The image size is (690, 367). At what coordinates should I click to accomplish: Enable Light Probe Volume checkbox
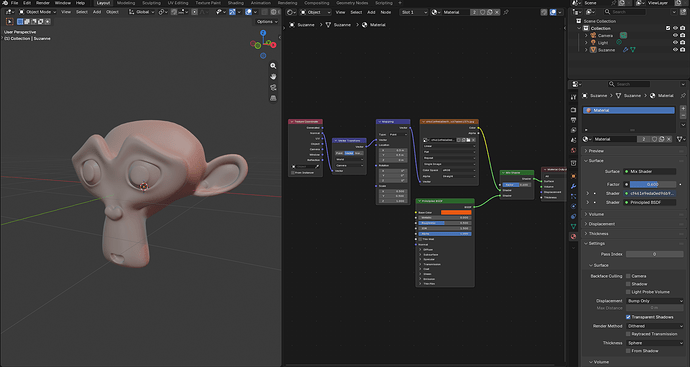(628, 292)
